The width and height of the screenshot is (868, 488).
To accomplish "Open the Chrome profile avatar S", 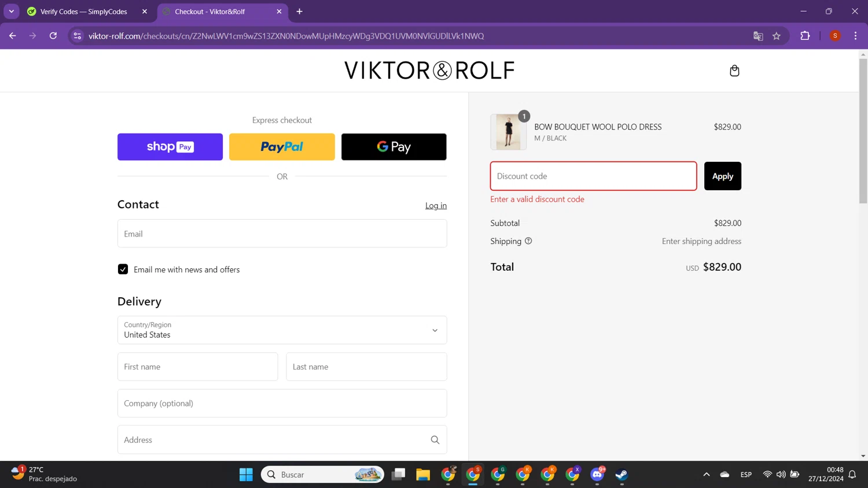I will tap(835, 36).
